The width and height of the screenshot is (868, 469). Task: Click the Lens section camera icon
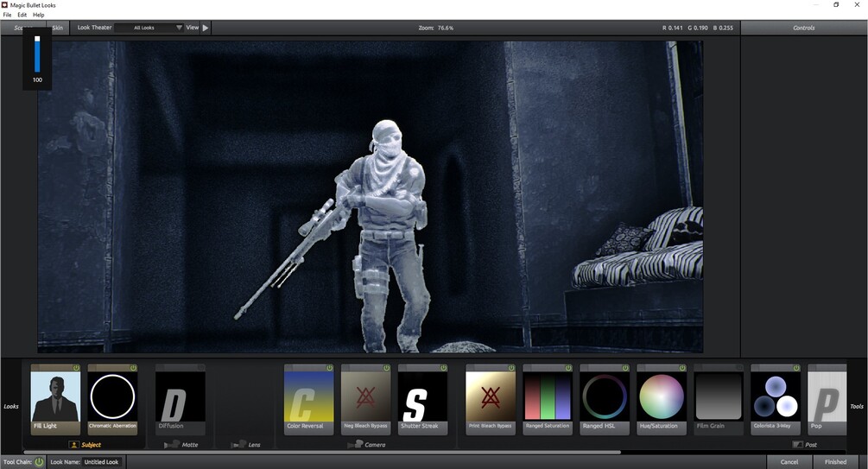[x=238, y=445]
